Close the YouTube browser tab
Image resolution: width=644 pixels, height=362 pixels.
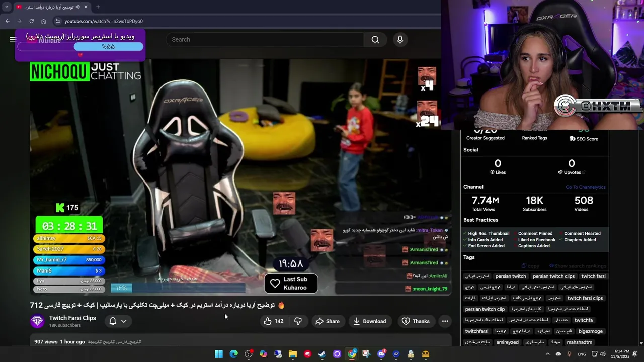pyautogui.click(x=86, y=7)
